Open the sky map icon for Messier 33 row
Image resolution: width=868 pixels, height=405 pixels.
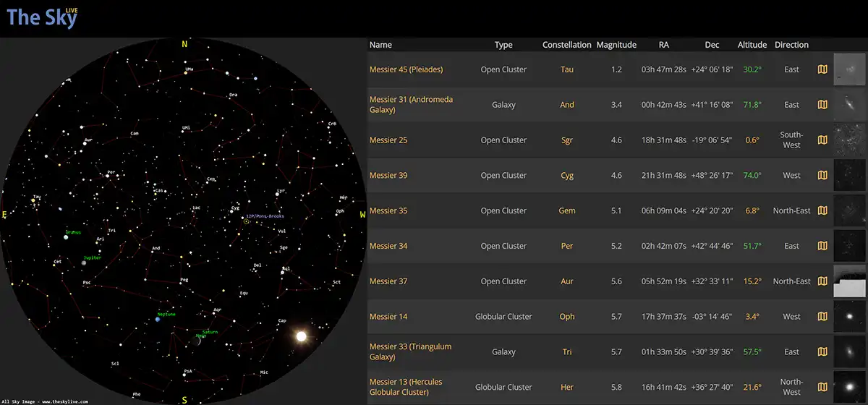pyautogui.click(x=822, y=351)
